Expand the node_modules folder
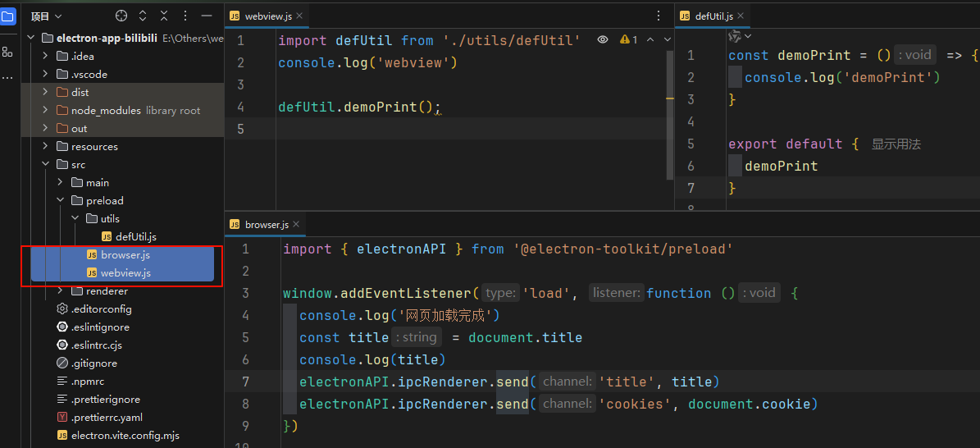The height and width of the screenshot is (448, 980). click(45, 111)
